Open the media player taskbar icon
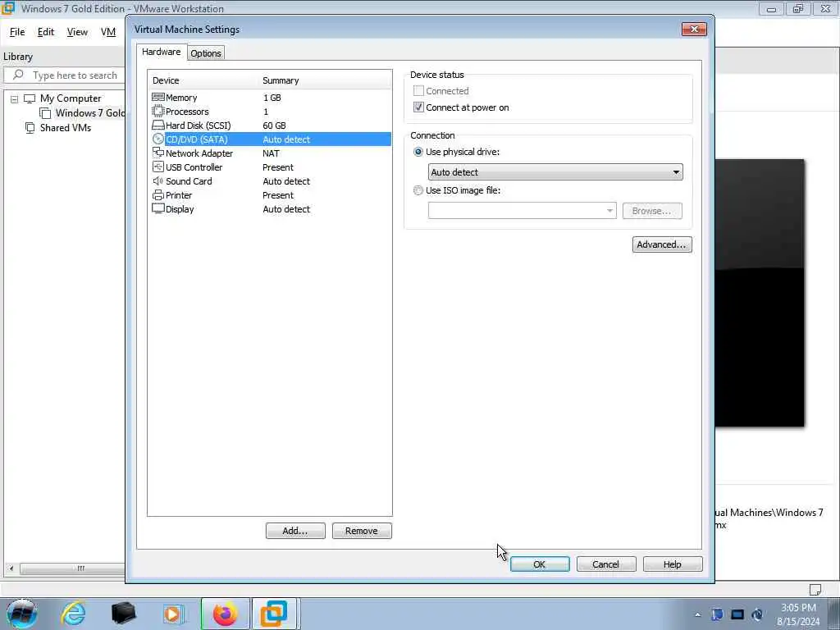Screen dimensions: 840x630 173,614
